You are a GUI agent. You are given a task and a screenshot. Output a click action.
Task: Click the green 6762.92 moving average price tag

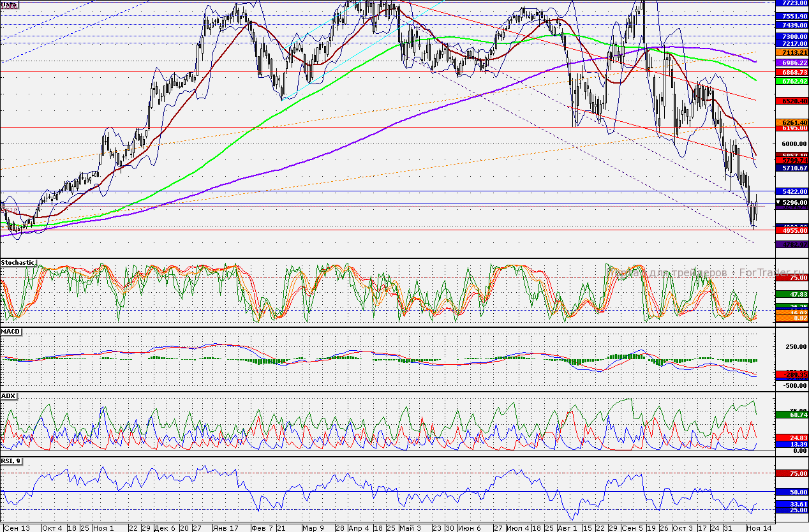pyautogui.click(x=791, y=82)
